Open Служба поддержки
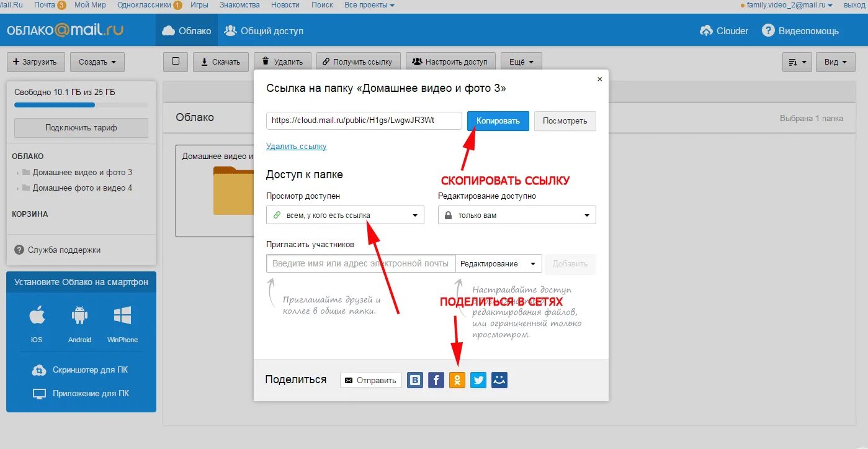Viewport: 868px width, 449px height. pos(57,250)
